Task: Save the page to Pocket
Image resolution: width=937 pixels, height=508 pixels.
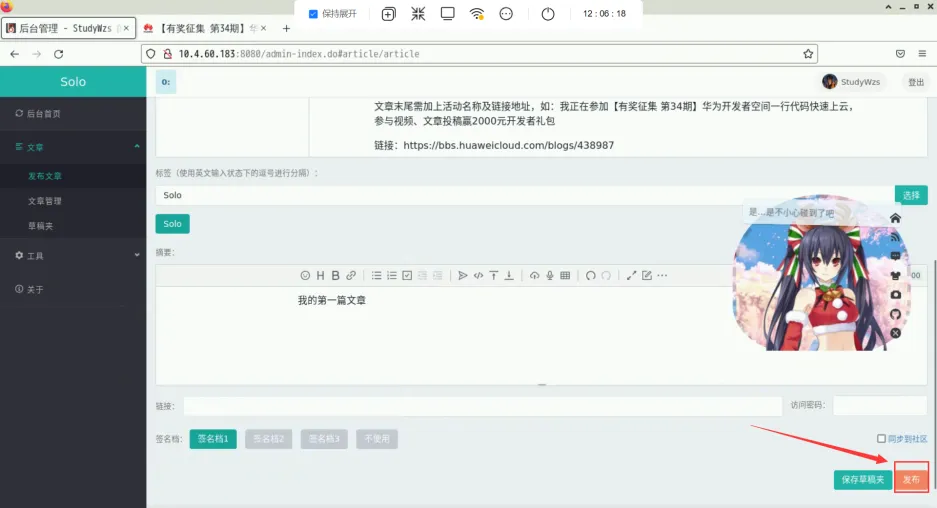Action: (x=900, y=54)
